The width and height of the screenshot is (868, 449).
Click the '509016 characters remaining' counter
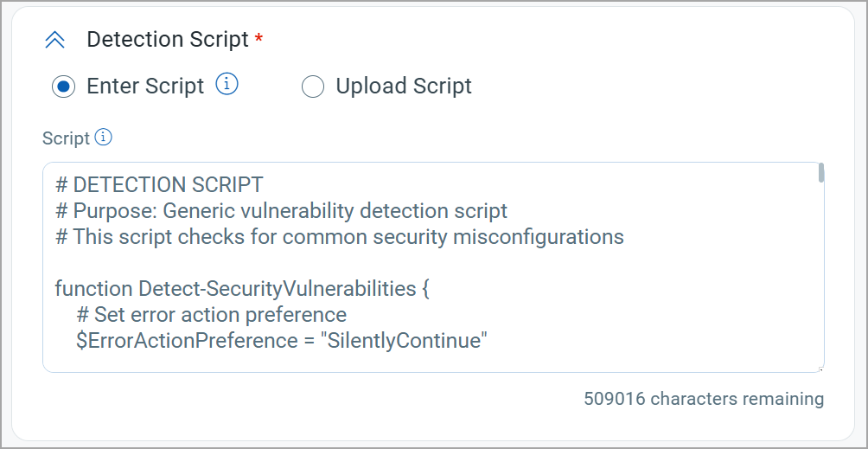pyautogui.click(x=704, y=399)
